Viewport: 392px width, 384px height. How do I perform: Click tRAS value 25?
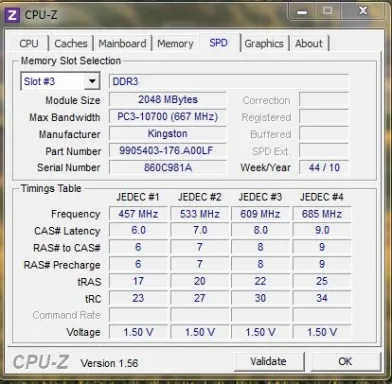[x=322, y=281]
